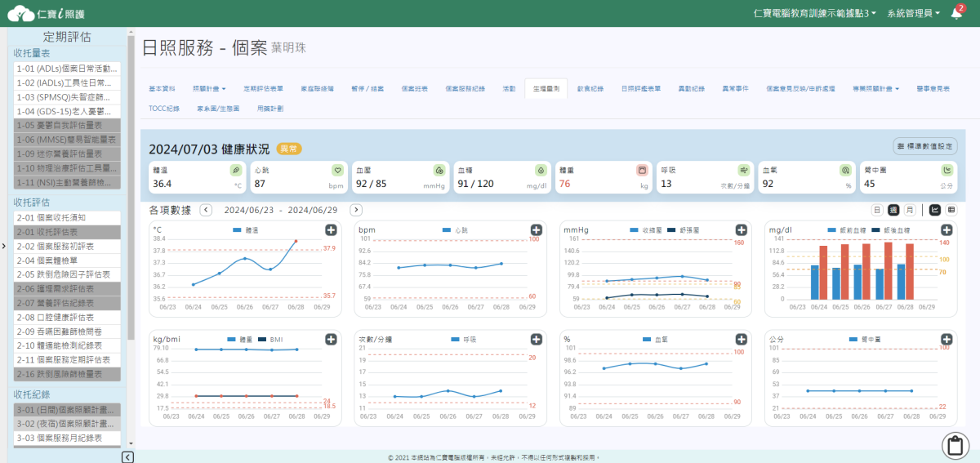The width and height of the screenshot is (980, 463).
Task: Switch to 異常事件 tab
Action: coord(735,87)
